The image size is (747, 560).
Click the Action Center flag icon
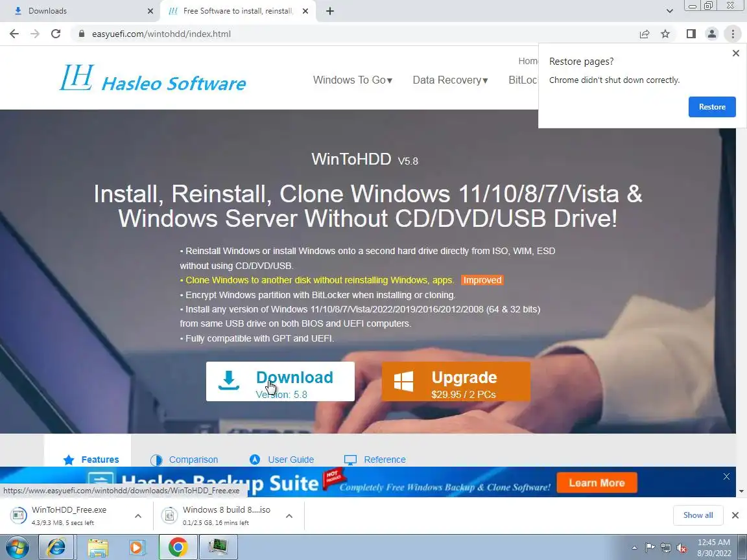click(x=650, y=548)
